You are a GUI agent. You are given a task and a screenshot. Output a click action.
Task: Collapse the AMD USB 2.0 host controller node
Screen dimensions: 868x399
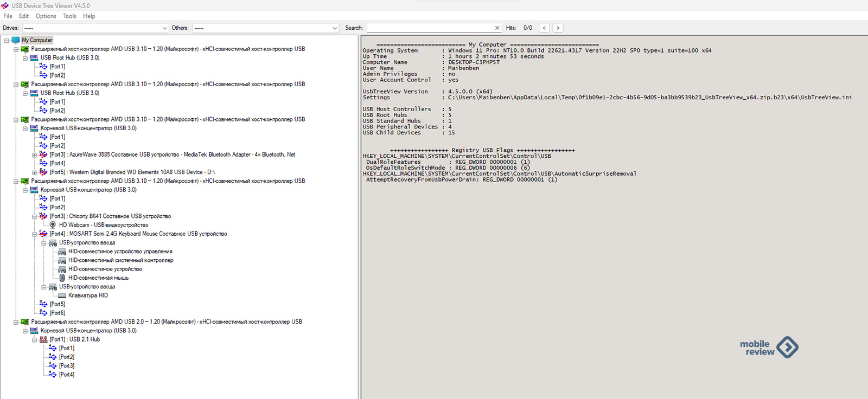(16, 322)
